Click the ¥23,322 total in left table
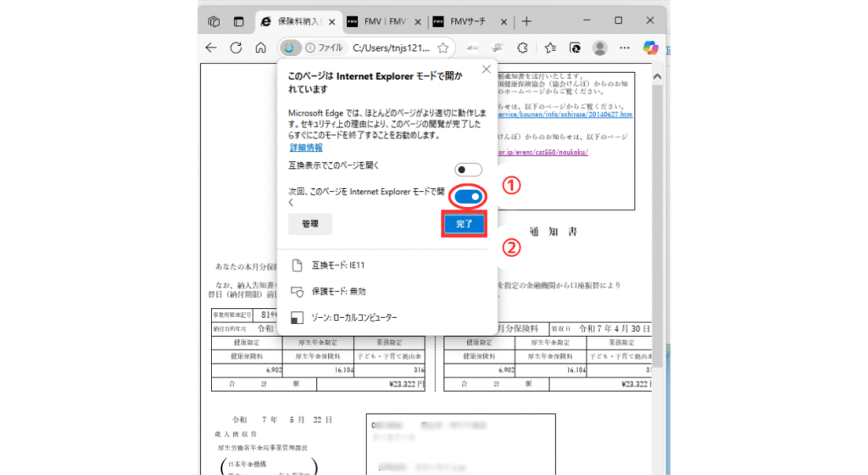 click(406, 383)
